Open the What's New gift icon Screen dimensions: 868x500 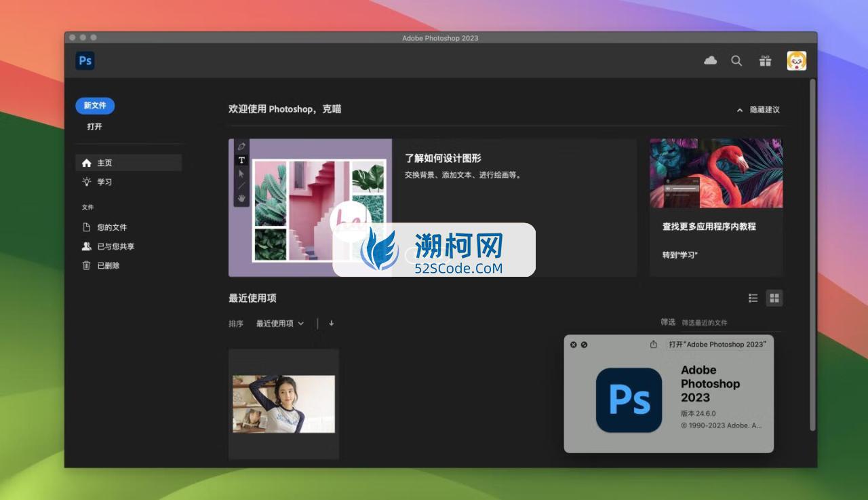765,61
